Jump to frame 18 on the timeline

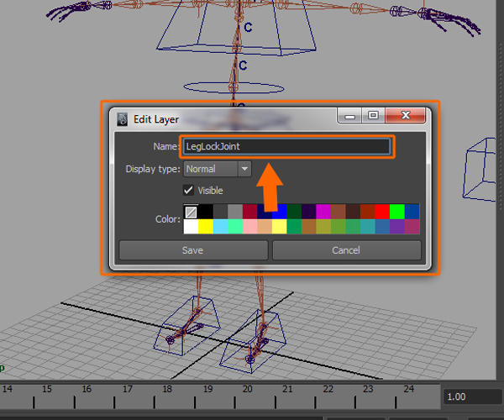pyautogui.click(x=167, y=389)
